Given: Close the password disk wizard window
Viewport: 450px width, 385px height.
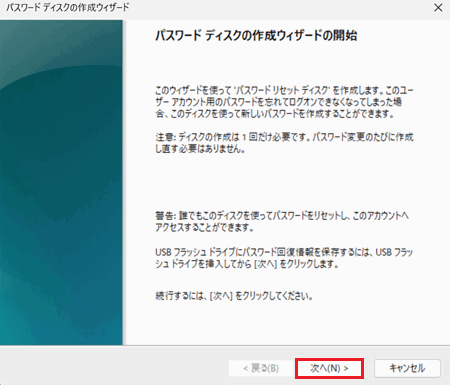Looking at the screenshot, I should (438, 8).
